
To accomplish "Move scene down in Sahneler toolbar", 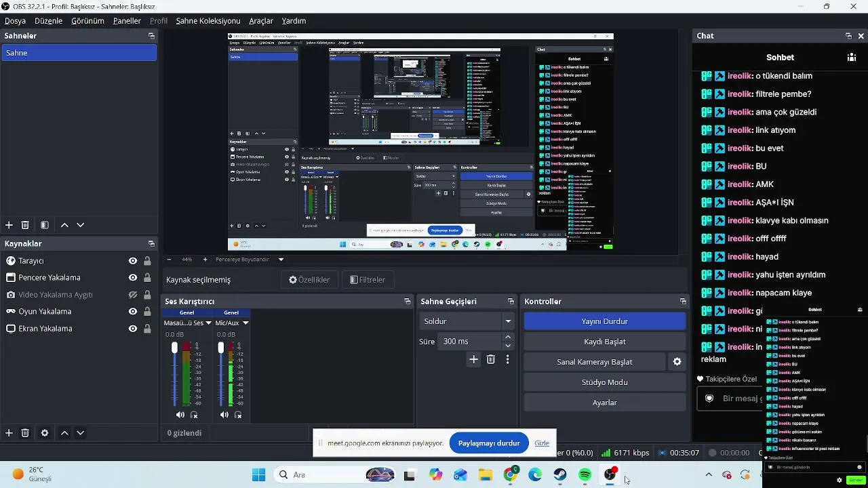I will (x=80, y=225).
